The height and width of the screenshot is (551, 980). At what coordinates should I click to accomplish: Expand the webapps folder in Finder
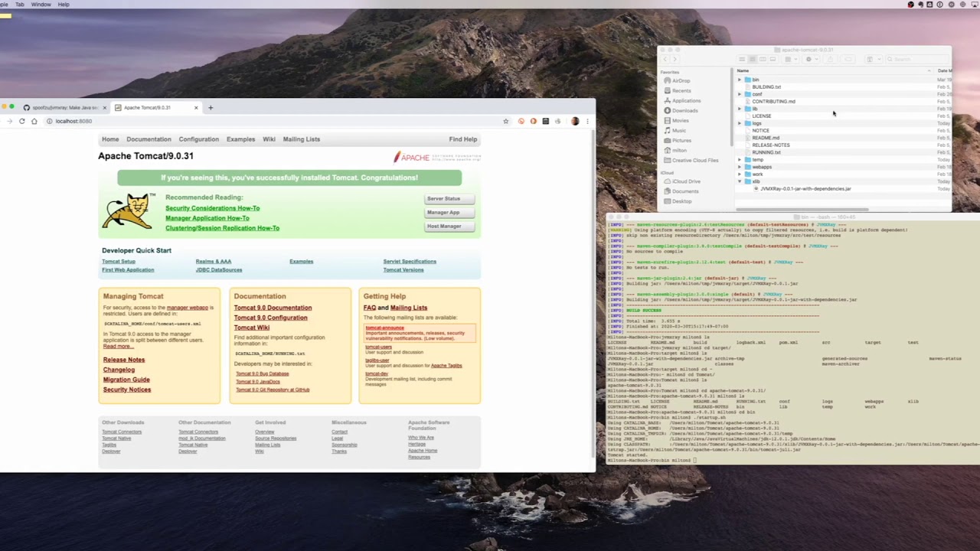click(x=740, y=167)
